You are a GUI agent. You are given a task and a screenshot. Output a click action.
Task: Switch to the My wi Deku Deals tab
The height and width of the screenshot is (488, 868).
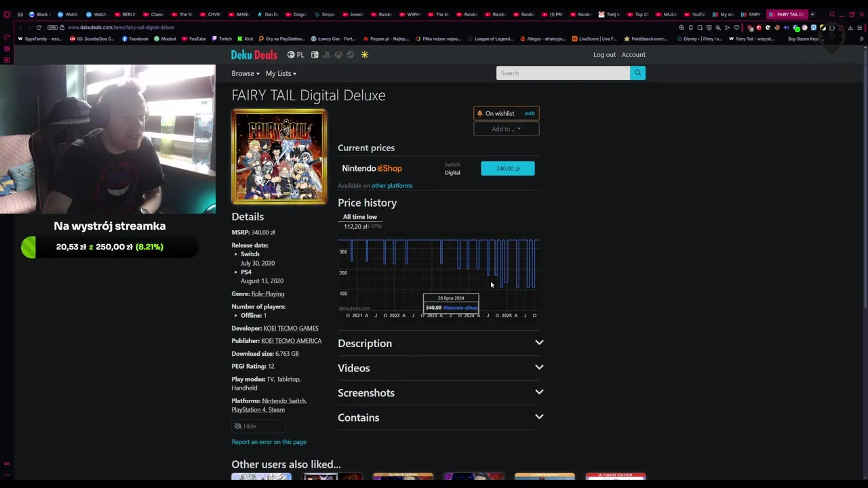point(723,14)
